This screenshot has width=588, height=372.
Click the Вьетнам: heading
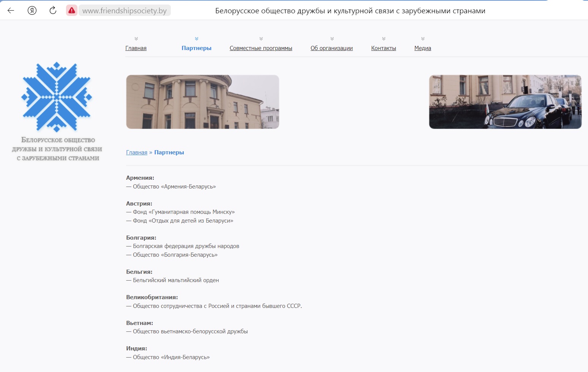[x=140, y=323]
